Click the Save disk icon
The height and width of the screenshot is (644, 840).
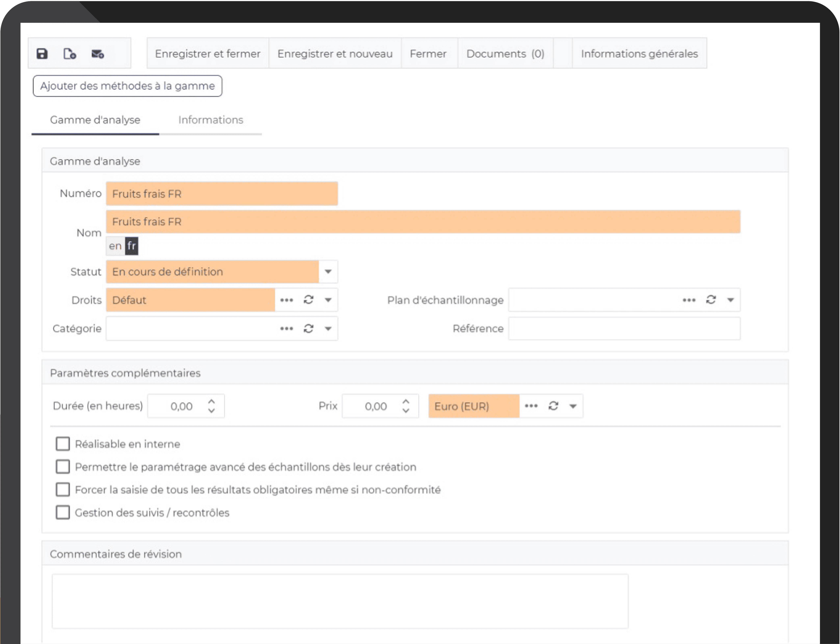coord(42,53)
